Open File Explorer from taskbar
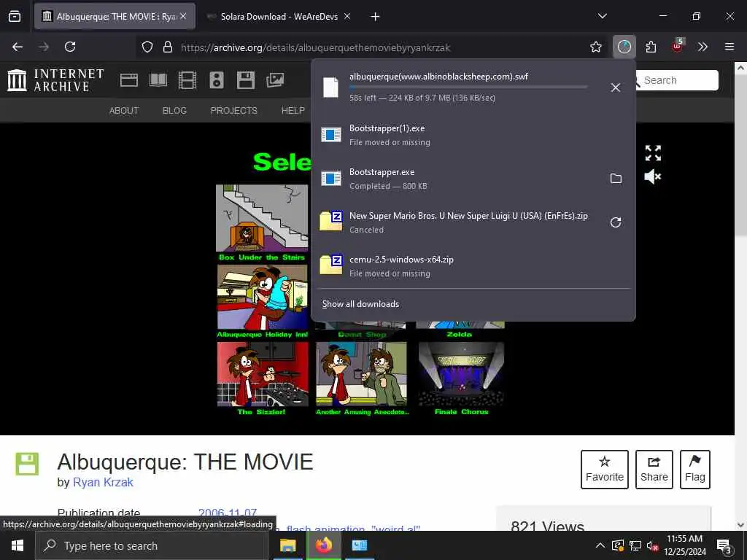 pos(287,545)
